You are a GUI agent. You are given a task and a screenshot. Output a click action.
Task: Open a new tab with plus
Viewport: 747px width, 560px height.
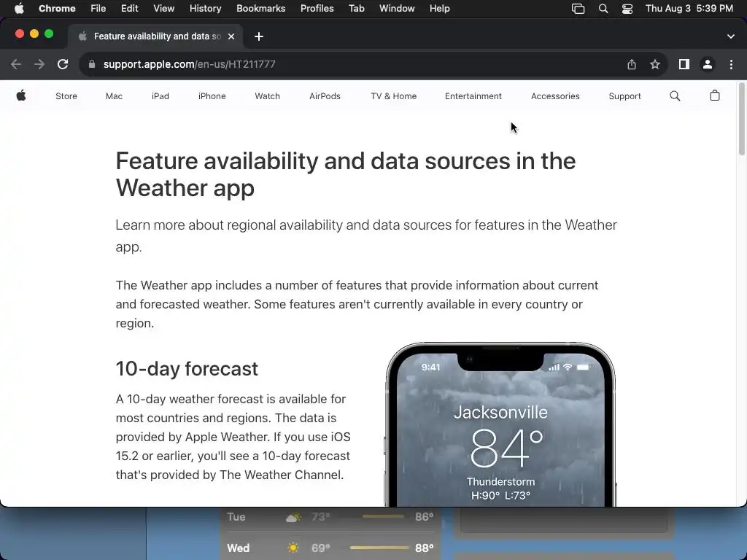point(259,36)
